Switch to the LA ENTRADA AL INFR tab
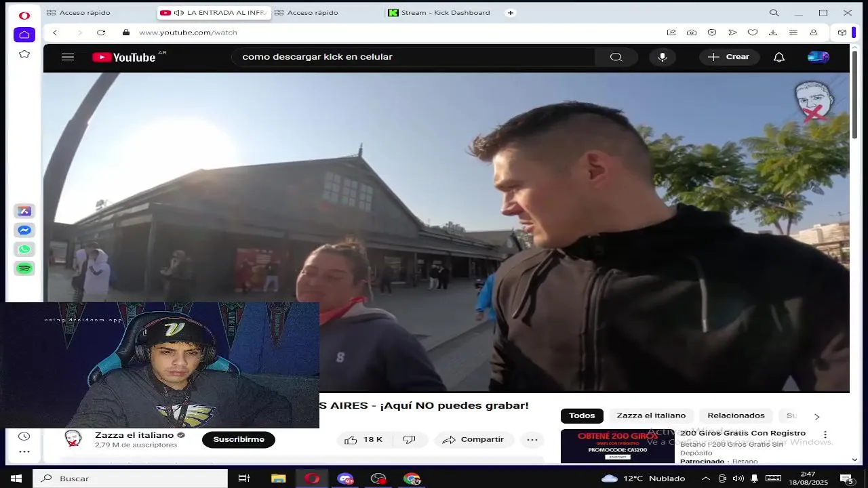The height and width of the screenshot is (488, 868). (213, 13)
